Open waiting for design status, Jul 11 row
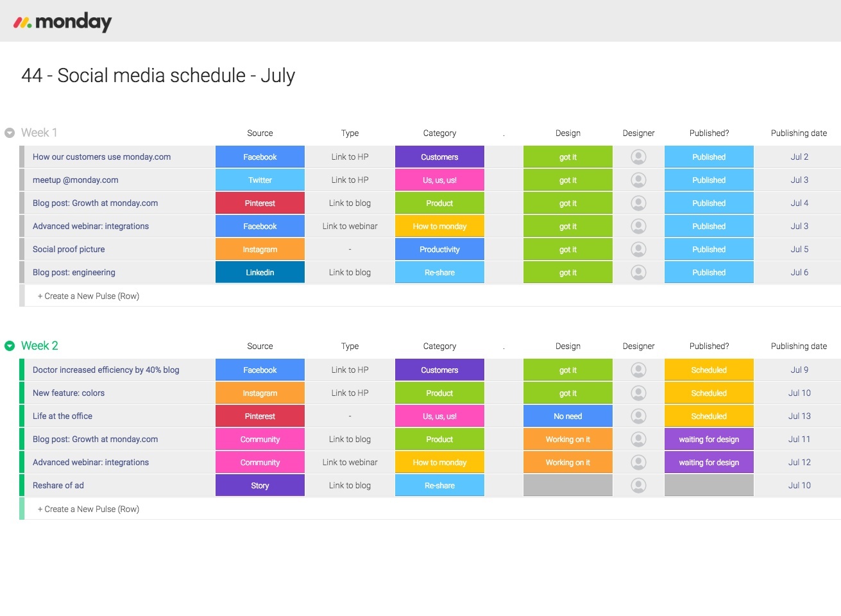The width and height of the screenshot is (841, 616). click(709, 440)
